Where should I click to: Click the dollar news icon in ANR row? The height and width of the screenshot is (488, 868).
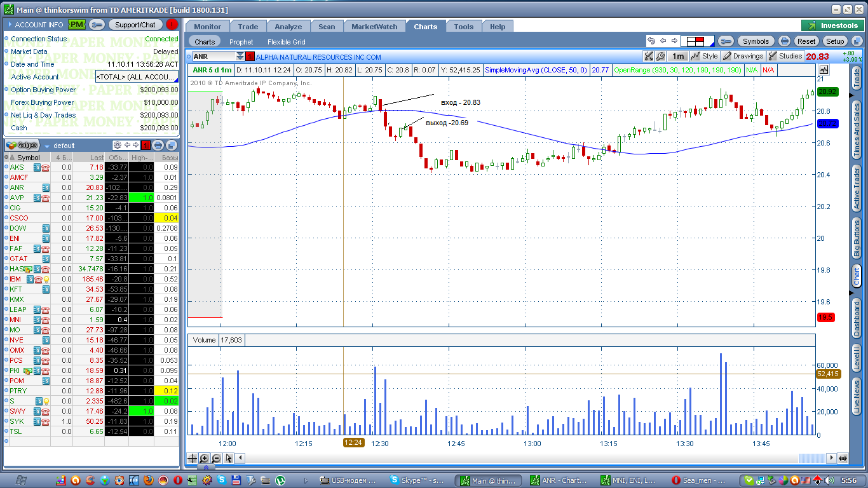coord(46,187)
